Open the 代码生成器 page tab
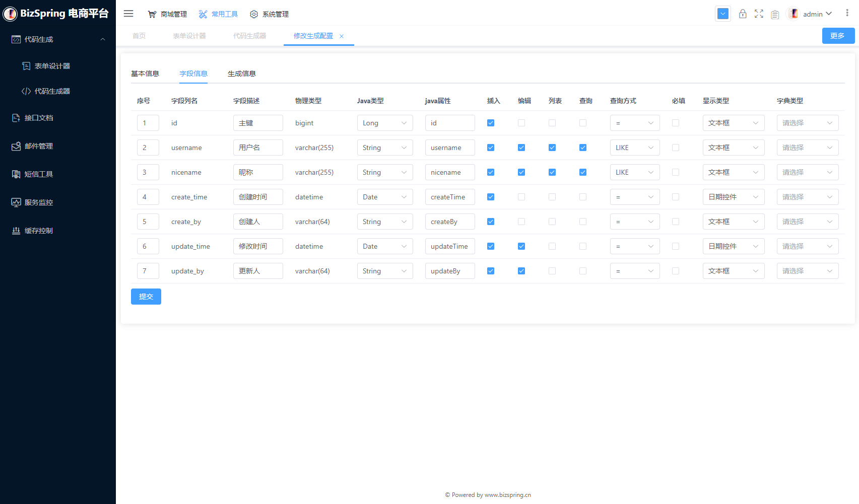859x504 pixels. point(250,36)
